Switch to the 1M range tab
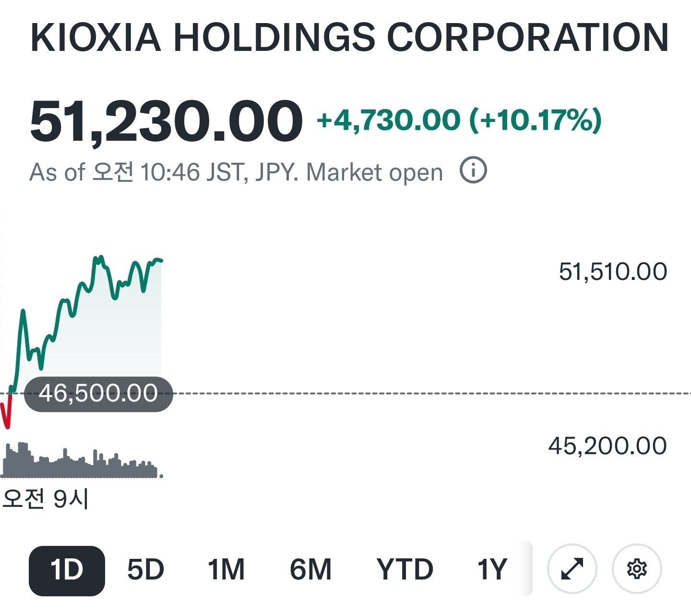The image size is (691, 616). pos(226,570)
